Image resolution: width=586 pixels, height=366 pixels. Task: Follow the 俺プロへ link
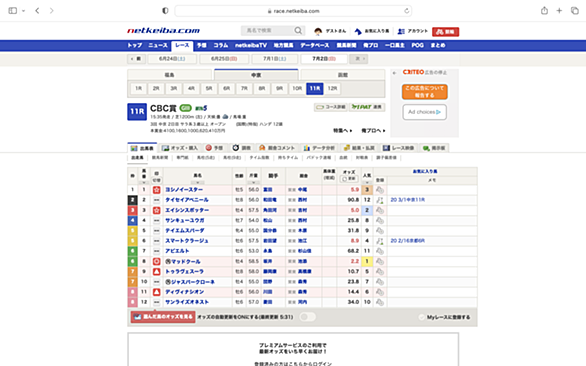click(373, 130)
